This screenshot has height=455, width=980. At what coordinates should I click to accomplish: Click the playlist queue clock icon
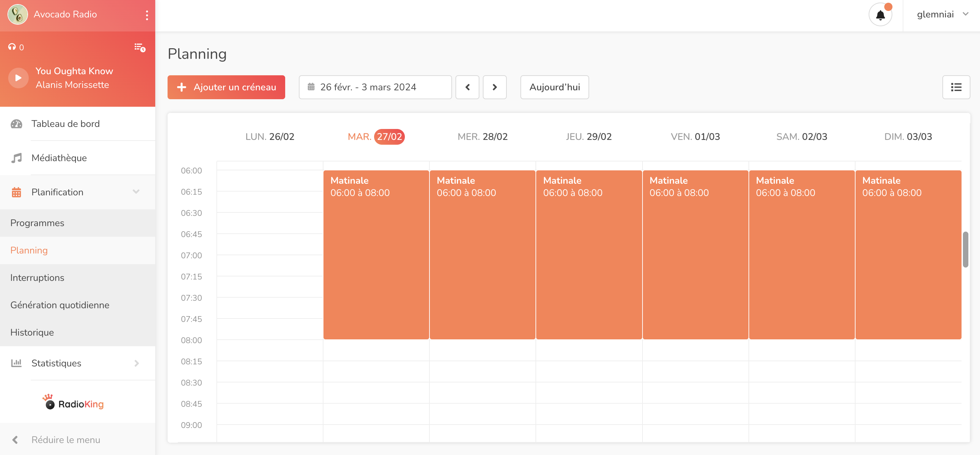140,48
